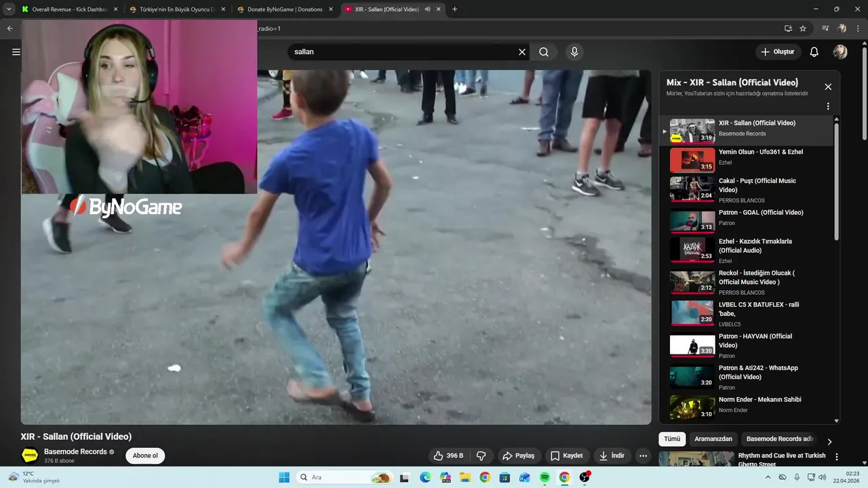Select the Aramanızdan filter chip

pos(713,439)
